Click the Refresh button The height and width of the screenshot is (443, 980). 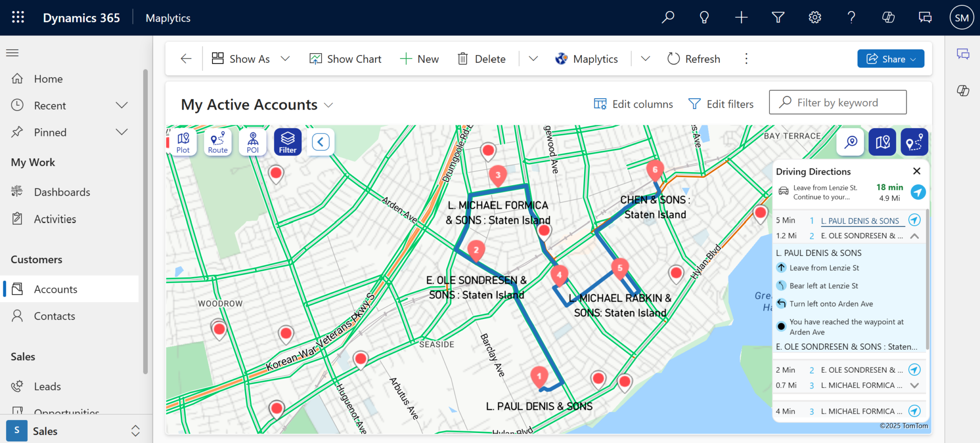click(693, 59)
